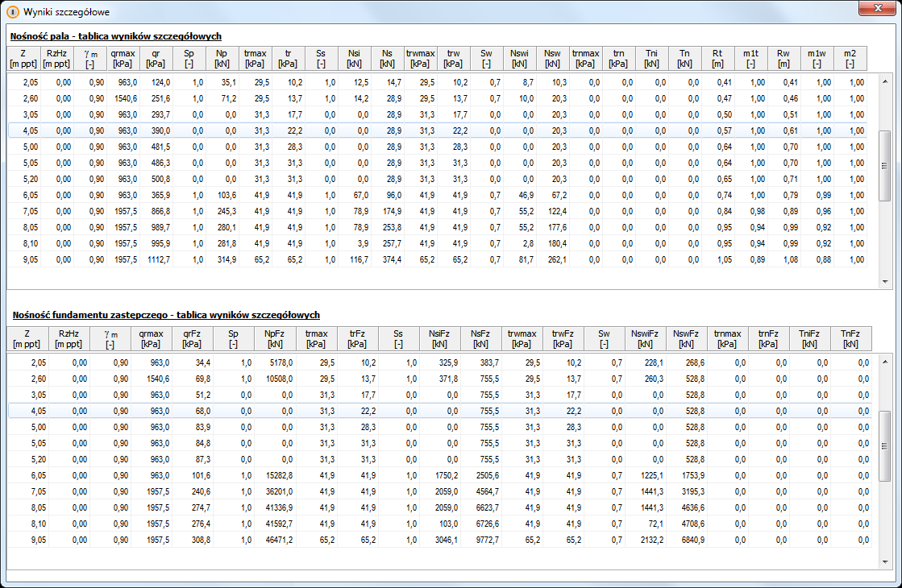Image resolution: width=902 pixels, height=588 pixels.
Task: Click the Rt [m] column header
Action: point(717,58)
